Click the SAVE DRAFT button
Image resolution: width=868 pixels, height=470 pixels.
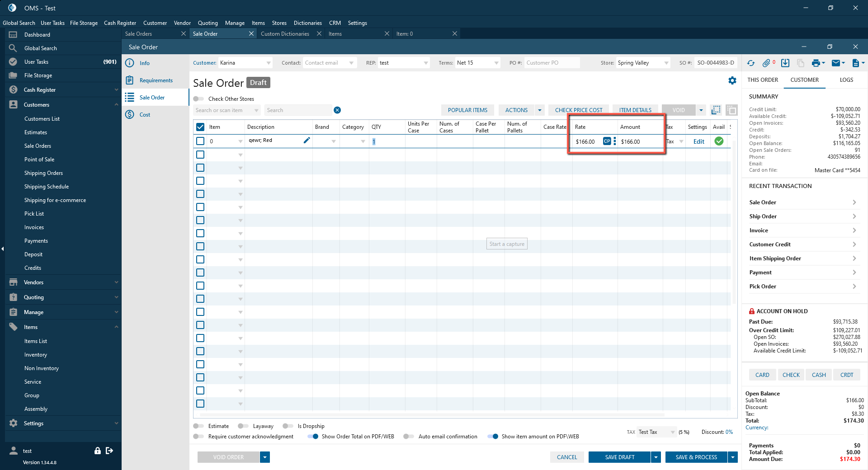tap(619, 457)
